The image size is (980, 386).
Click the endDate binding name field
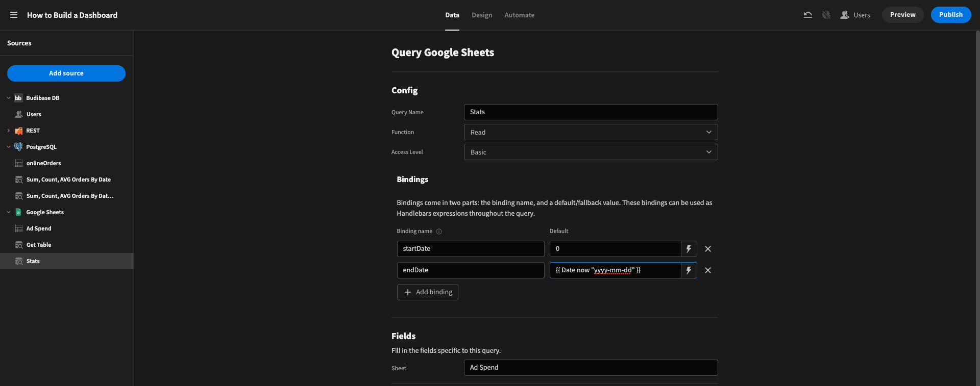pyautogui.click(x=471, y=270)
